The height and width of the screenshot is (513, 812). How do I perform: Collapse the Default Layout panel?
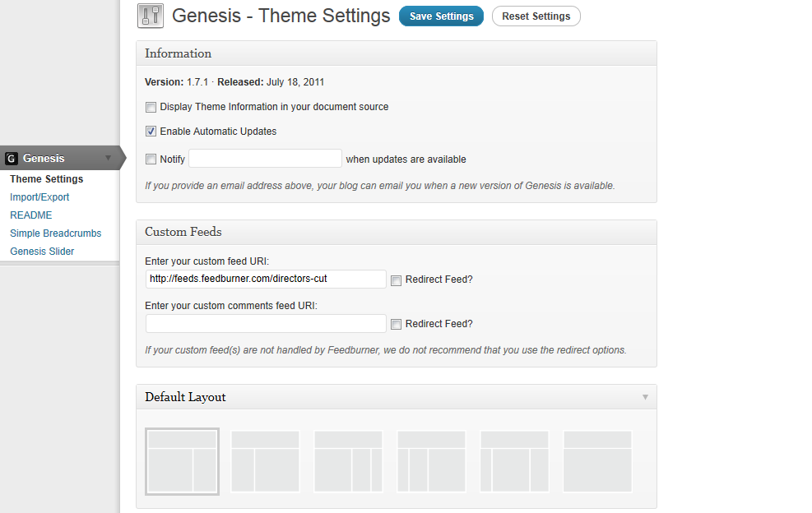click(644, 396)
